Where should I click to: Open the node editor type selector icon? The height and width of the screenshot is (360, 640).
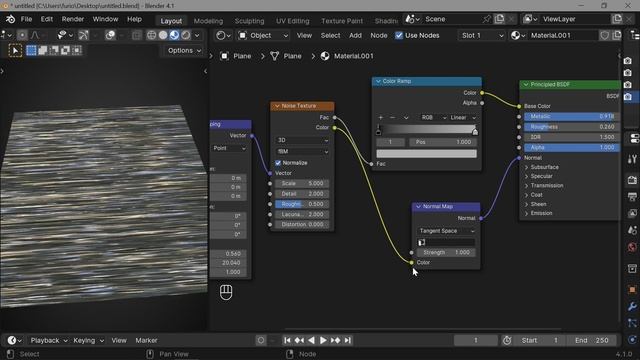(x=223, y=36)
